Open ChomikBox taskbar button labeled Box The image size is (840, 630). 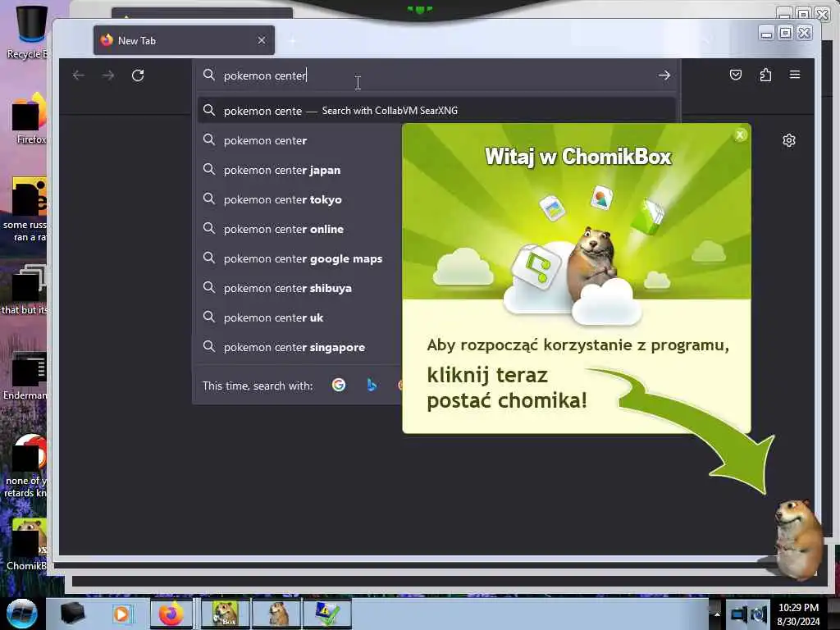click(x=225, y=614)
